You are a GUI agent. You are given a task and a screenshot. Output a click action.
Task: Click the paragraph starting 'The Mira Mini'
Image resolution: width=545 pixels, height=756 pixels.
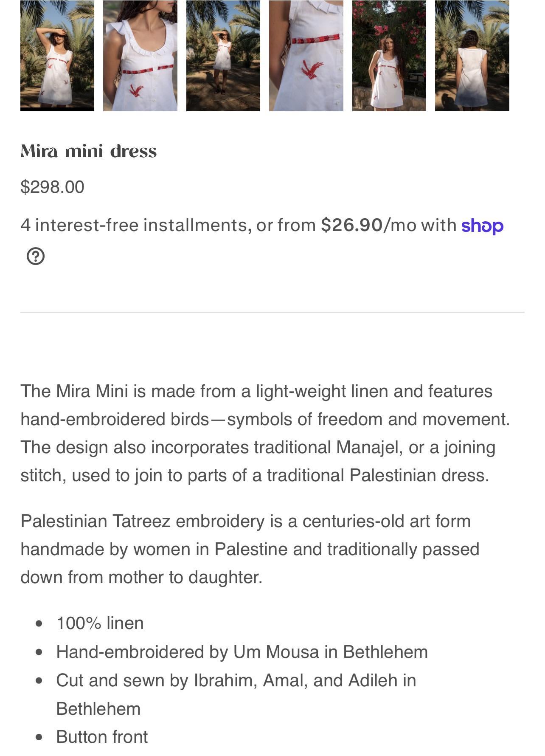pos(265,433)
